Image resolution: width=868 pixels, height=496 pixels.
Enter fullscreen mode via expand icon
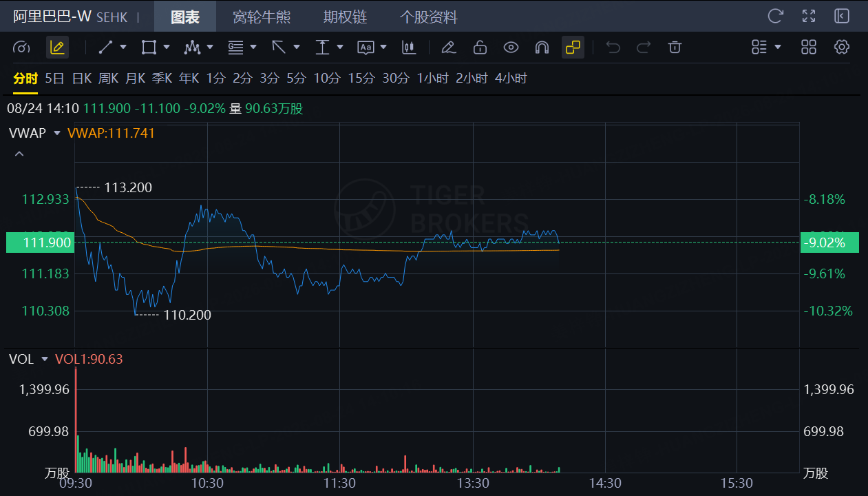pyautogui.click(x=808, y=16)
